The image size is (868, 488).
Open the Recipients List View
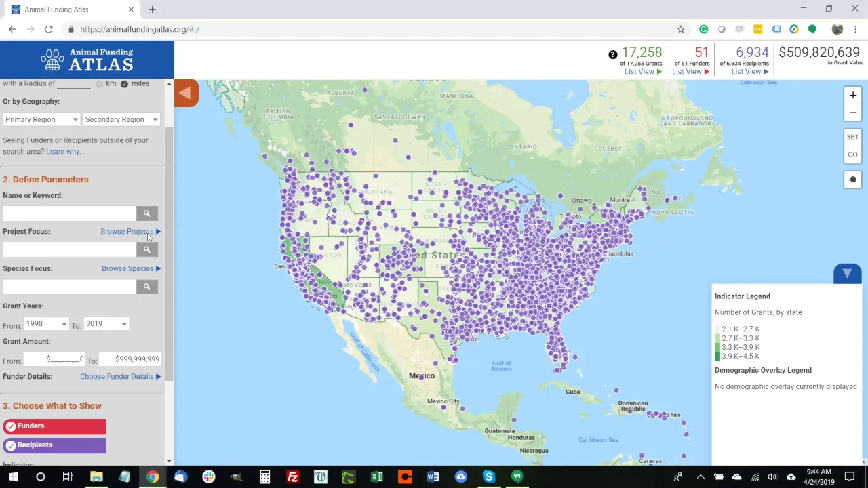pos(750,72)
